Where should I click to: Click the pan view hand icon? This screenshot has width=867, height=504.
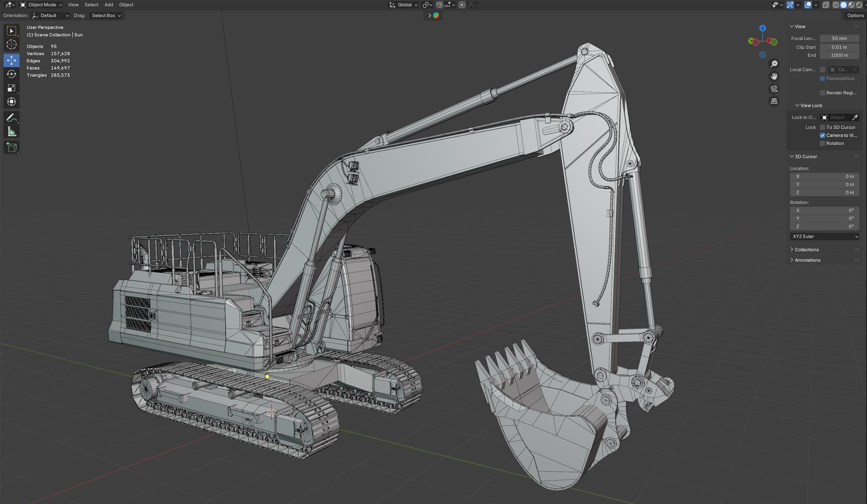pyautogui.click(x=774, y=77)
